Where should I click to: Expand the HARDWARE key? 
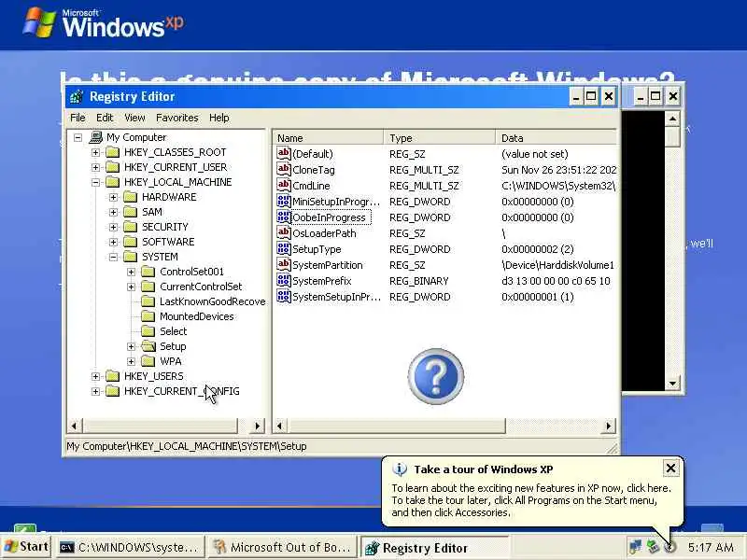click(x=113, y=197)
